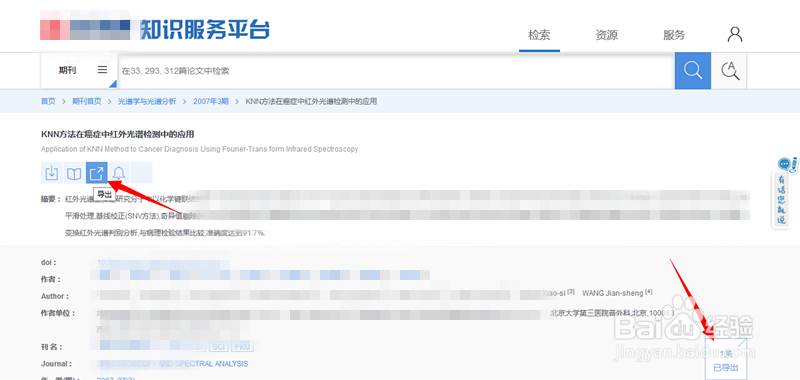Open the online reading book icon
The height and width of the screenshot is (380, 800).
74,173
